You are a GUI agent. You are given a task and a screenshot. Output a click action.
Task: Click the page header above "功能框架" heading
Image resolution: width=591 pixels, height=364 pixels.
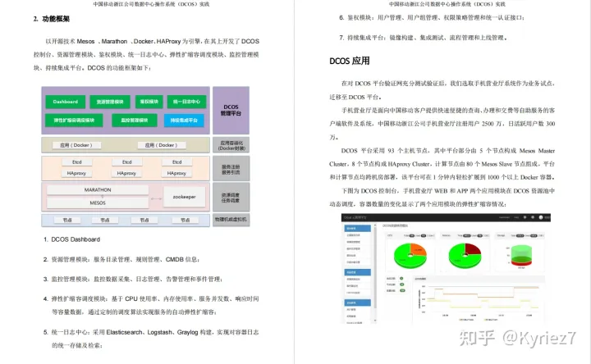tap(151, 4)
